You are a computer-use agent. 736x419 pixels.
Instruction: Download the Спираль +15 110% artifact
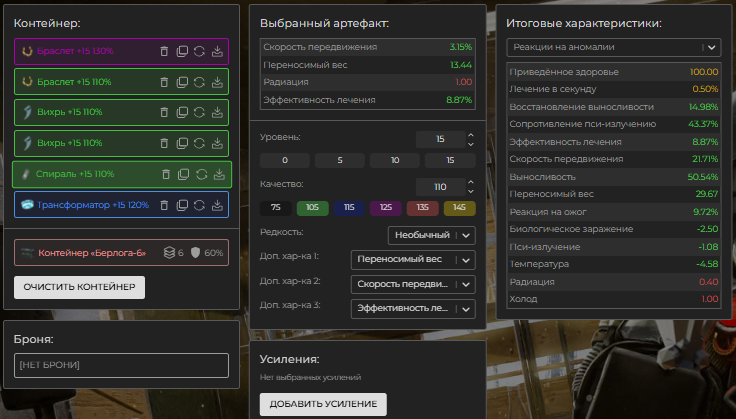(x=219, y=174)
